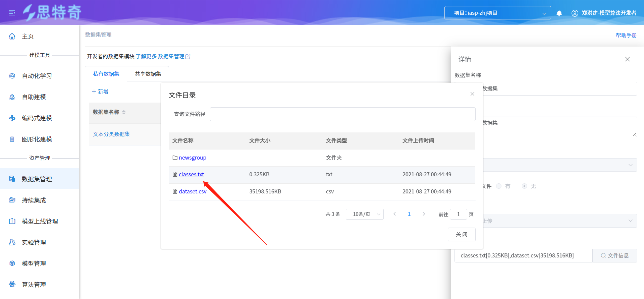Viewport: 644px width, 299px height.
Task: Click the 持续集成 sidebar icon
Action: click(12, 200)
